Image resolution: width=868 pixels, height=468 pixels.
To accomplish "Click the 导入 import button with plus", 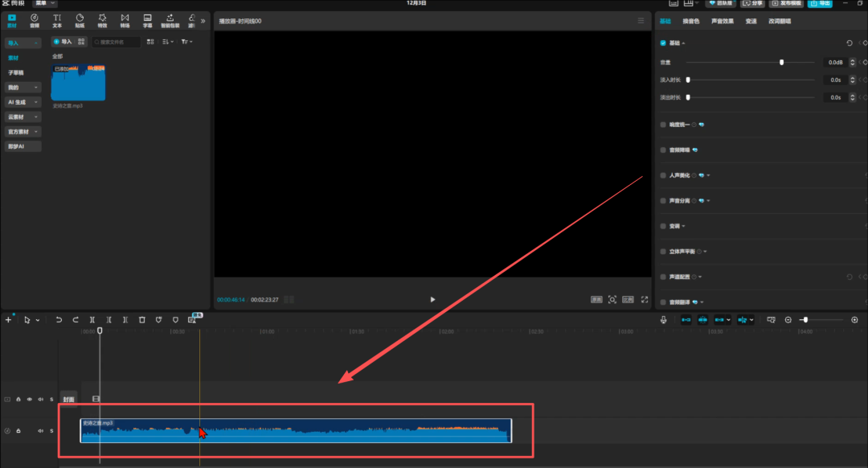I will pyautogui.click(x=63, y=41).
